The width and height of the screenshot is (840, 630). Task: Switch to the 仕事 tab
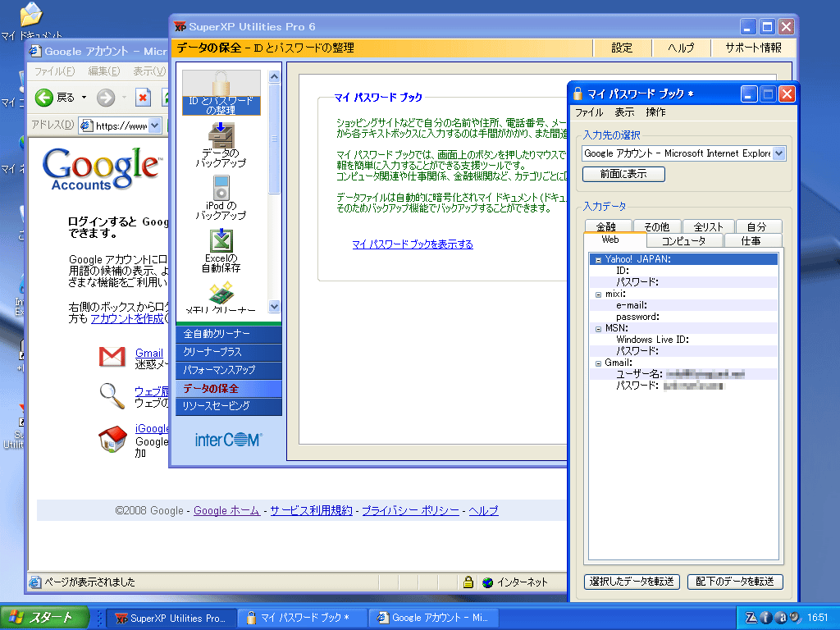coord(753,240)
